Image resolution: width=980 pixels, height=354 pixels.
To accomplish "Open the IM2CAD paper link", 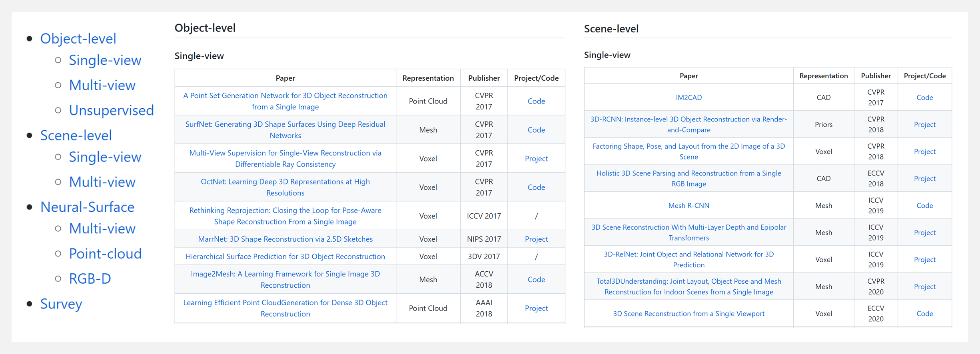I will click(x=689, y=97).
